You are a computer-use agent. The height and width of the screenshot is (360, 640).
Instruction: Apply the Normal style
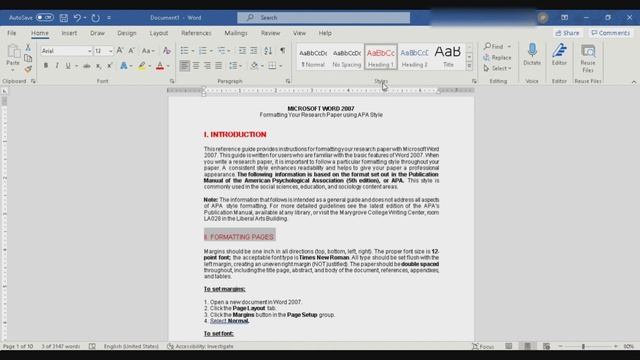click(313, 57)
